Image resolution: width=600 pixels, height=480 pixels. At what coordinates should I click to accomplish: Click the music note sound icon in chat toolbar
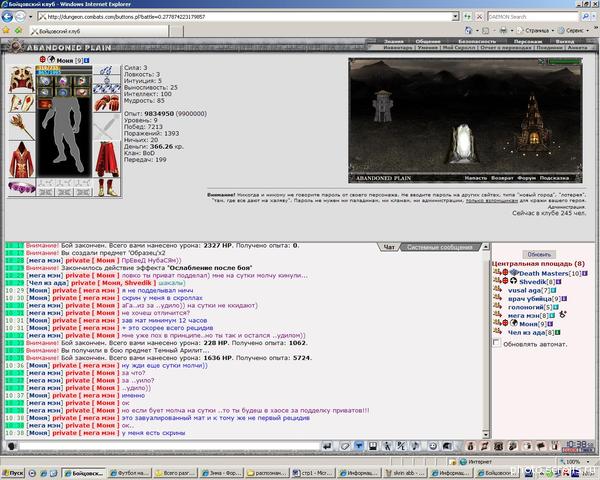coord(415,446)
